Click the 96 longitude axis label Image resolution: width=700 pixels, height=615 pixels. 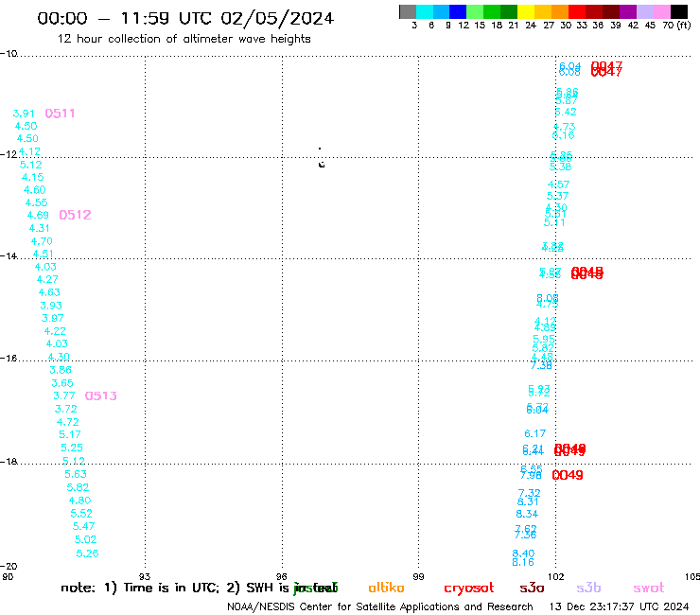coord(281,576)
